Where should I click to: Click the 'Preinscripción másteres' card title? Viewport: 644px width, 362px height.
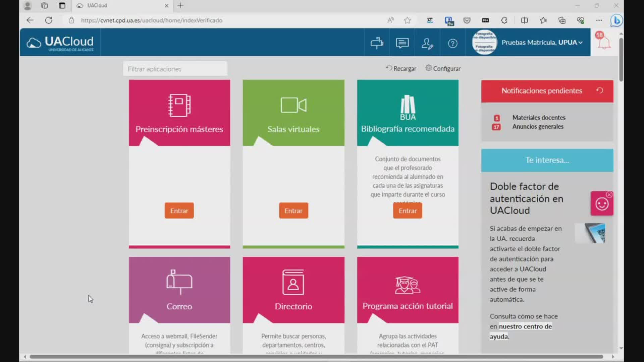tap(179, 129)
